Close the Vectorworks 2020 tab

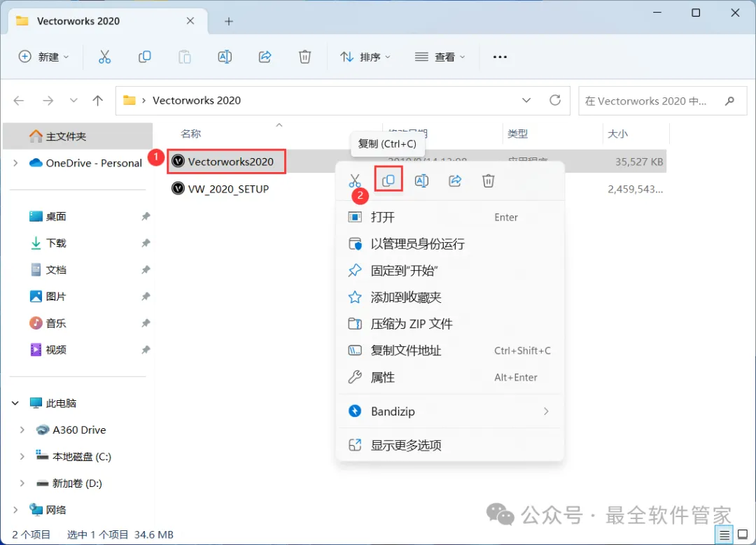point(190,21)
